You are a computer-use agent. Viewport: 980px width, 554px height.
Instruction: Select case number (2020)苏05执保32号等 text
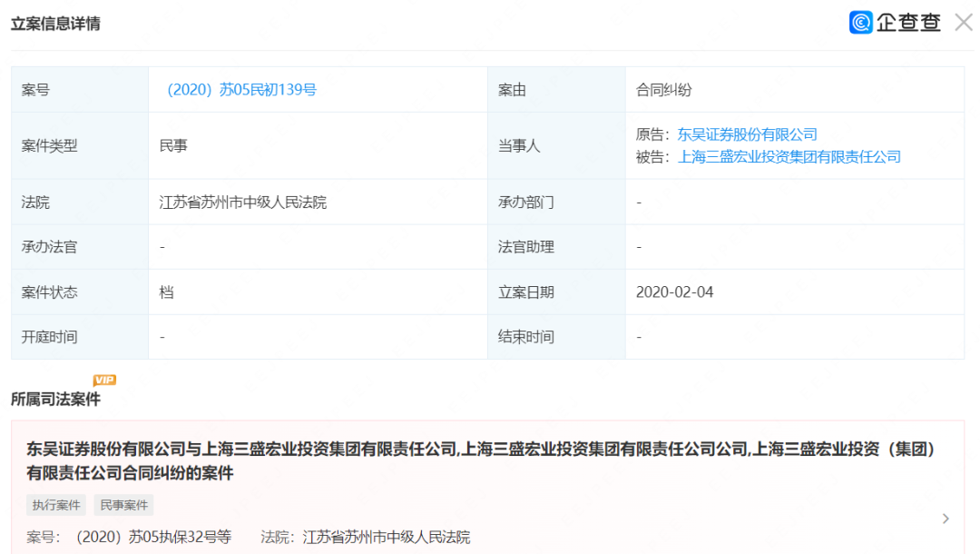pyautogui.click(x=153, y=537)
